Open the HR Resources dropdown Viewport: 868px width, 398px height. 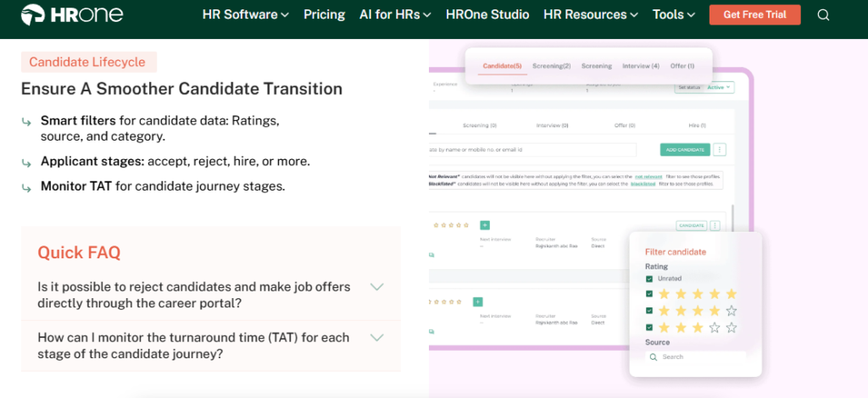(591, 14)
